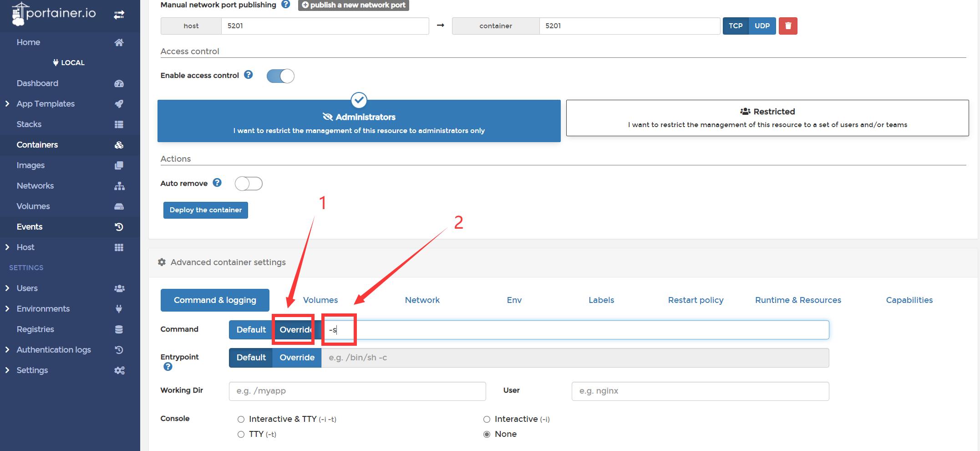
Task: Click the Home house icon in sidebar
Action: point(119,42)
